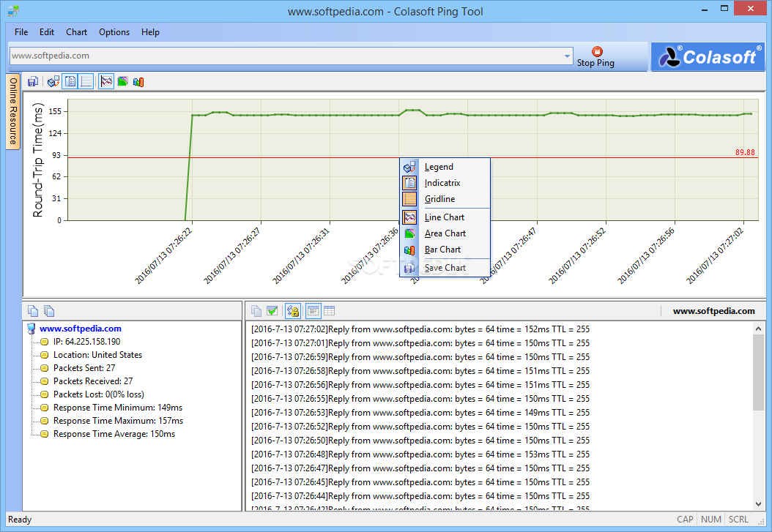Click the log scrollbar down arrow
772x532 pixels.
pos(758,504)
